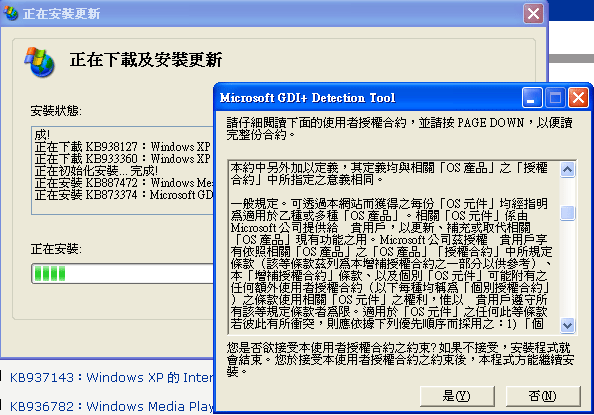Click the 是(Y) button to accept agreement
Image resolution: width=594 pixels, height=415 pixels.
pyautogui.click(x=457, y=396)
